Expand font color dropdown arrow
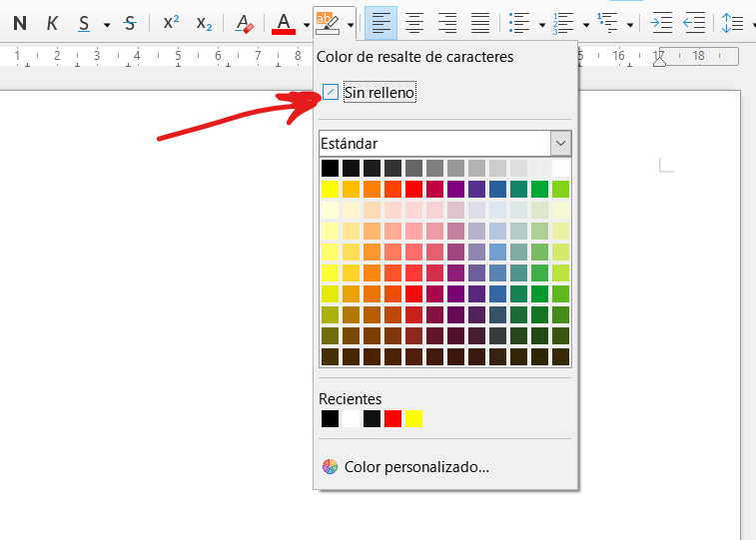756x540 pixels. point(306,23)
